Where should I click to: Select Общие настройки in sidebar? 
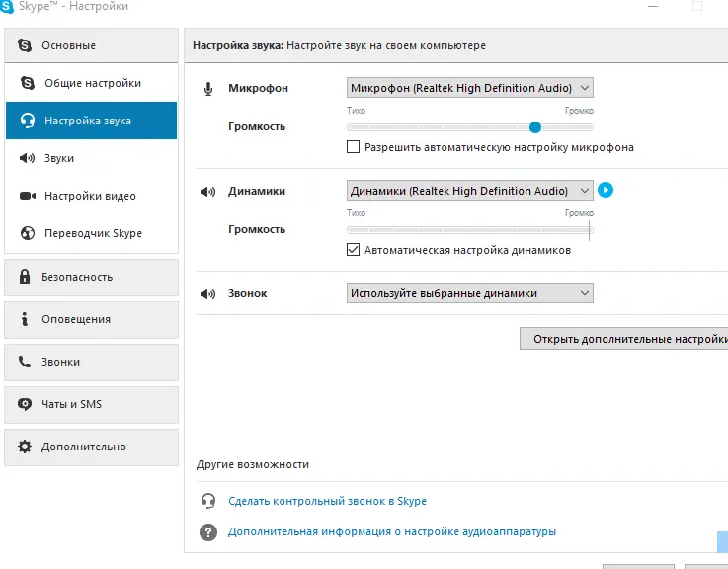[x=92, y=83]
